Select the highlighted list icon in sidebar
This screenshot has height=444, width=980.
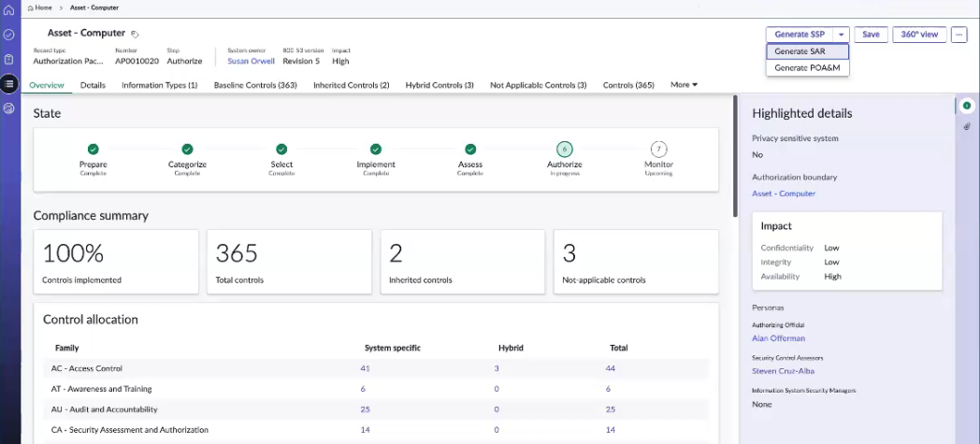click(x=8, y=84)
